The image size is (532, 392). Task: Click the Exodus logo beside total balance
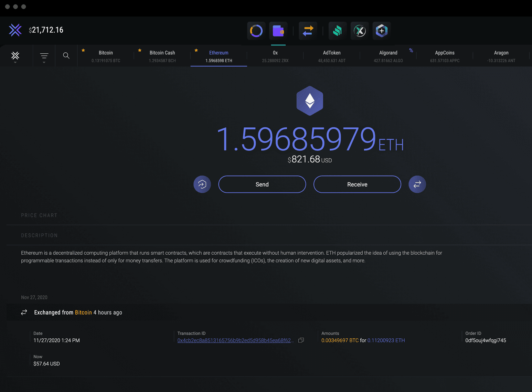point(15,30)
